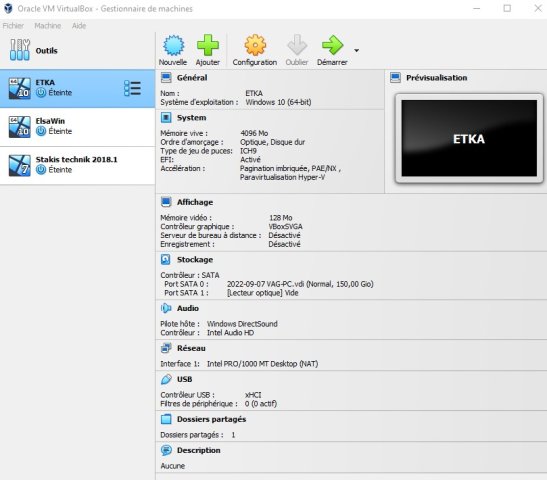Click the Windows 10 (64-bit) OS value
547x480 pixels.
(278, 102)
